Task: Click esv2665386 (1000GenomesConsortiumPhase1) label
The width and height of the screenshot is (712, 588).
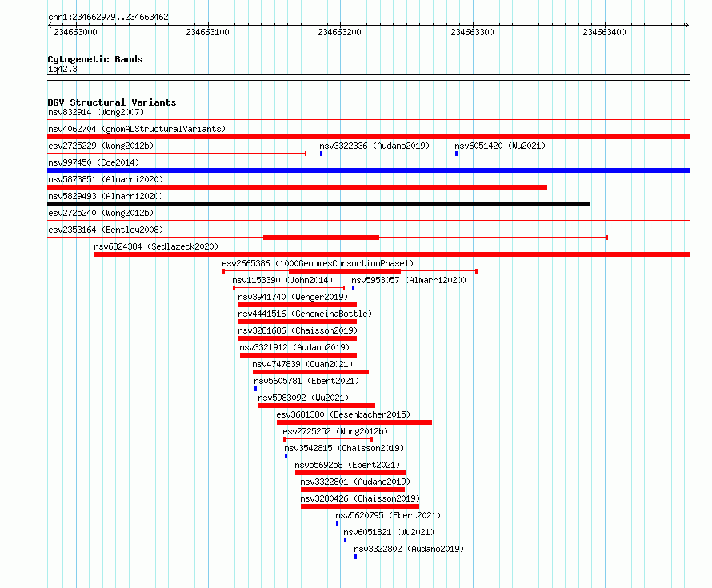Action: click(x=318, y=263)
